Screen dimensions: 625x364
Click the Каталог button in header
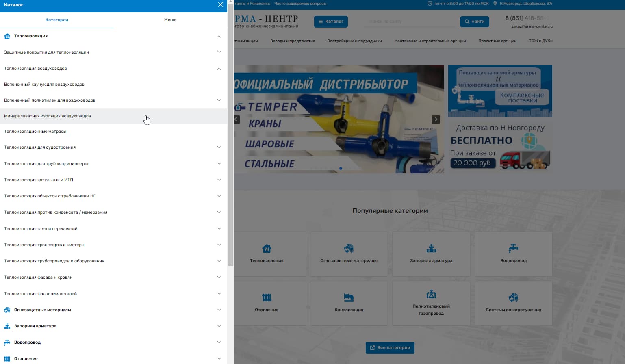point(331,22)
